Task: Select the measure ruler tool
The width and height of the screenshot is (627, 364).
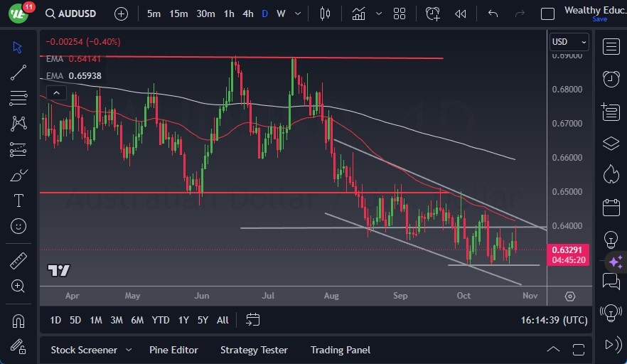Action: 18,260
